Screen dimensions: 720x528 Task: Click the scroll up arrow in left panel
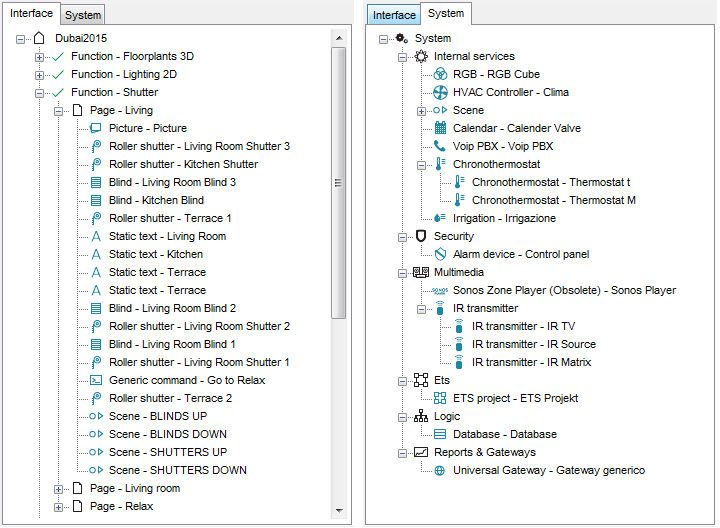click(339, 38)
